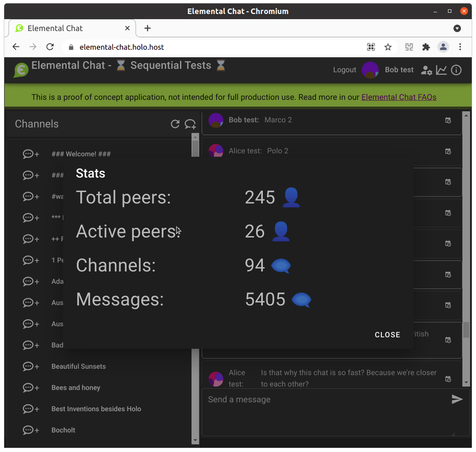Select the ### Welcome! ### channel
Viewport: 476px width, 452px height.
click(x=81, y=154)
